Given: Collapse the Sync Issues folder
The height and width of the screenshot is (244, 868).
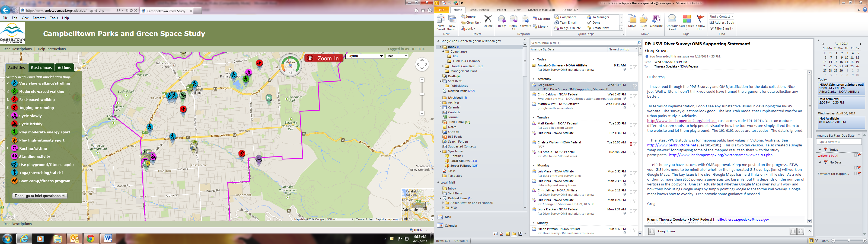Looking at the screenshot, I should click(441, 151).
